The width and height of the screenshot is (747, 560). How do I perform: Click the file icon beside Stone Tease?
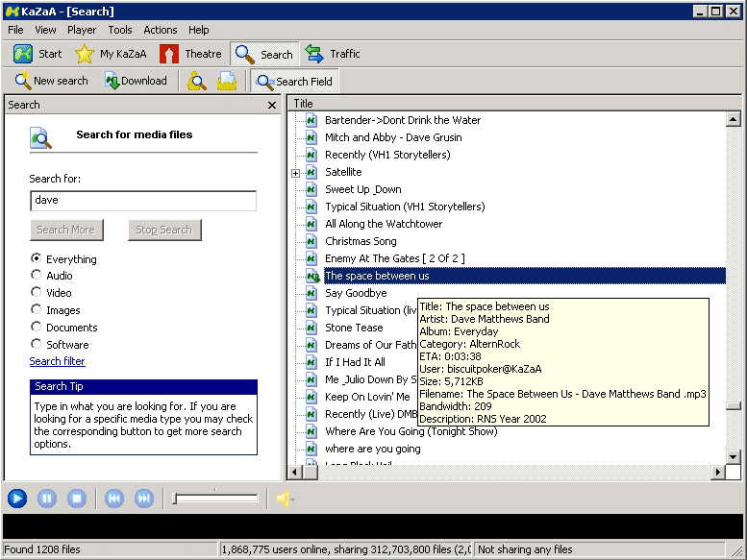pos(311,328)
